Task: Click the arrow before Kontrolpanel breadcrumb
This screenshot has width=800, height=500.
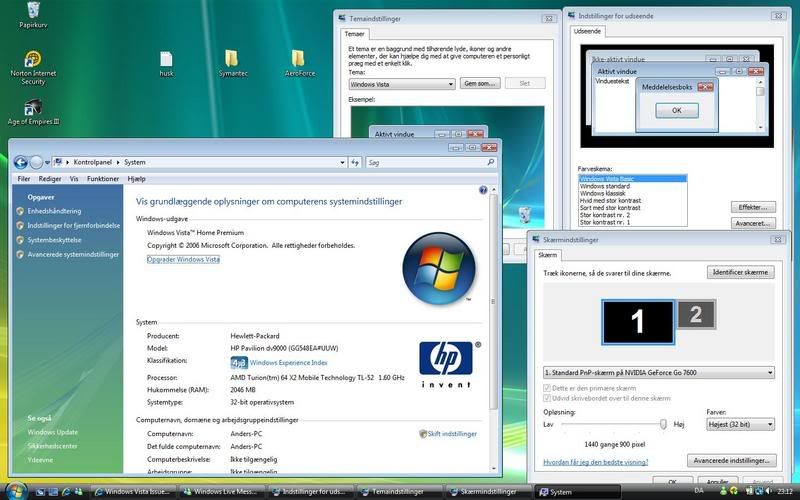Action: [68, 162]
